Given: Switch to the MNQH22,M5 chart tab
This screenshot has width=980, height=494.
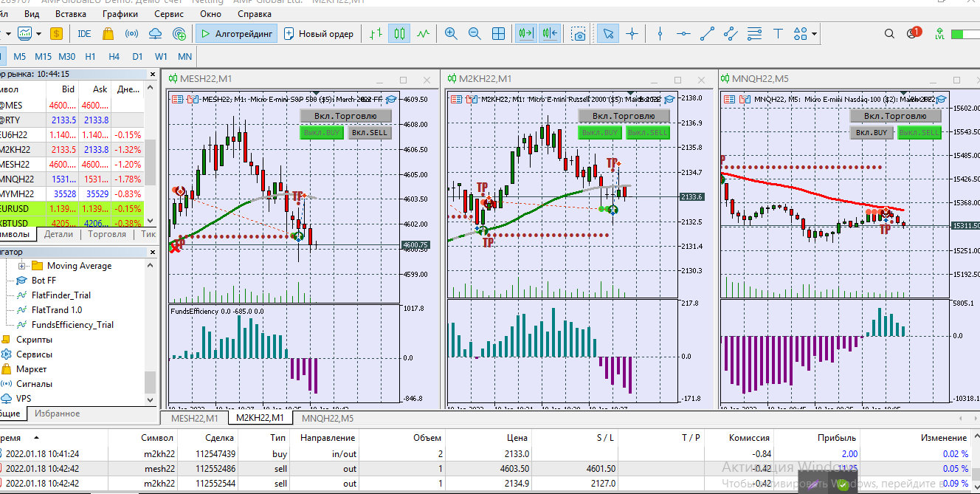Looking at the screenshot, I should point(328,419).
